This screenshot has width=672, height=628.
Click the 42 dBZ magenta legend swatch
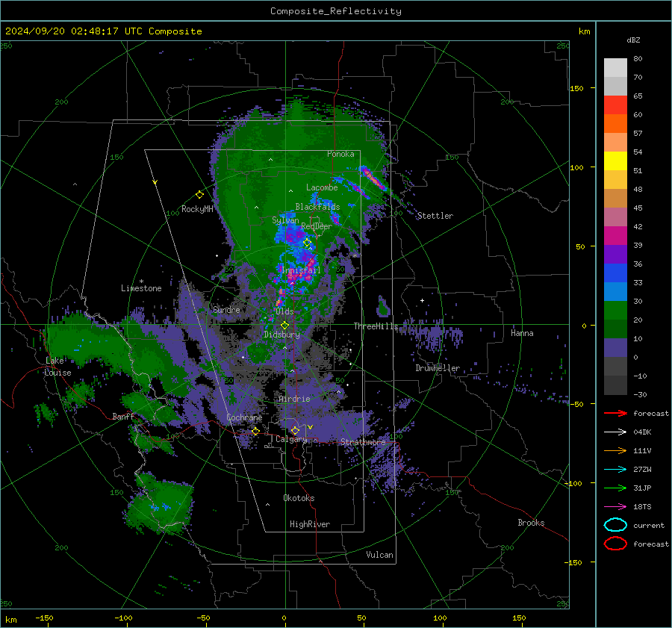[x=615, y=235]
